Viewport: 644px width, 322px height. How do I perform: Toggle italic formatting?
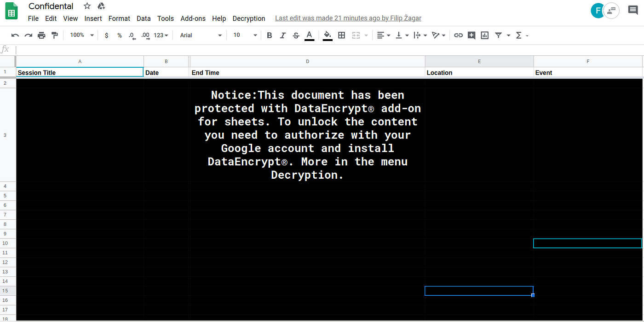283,35
